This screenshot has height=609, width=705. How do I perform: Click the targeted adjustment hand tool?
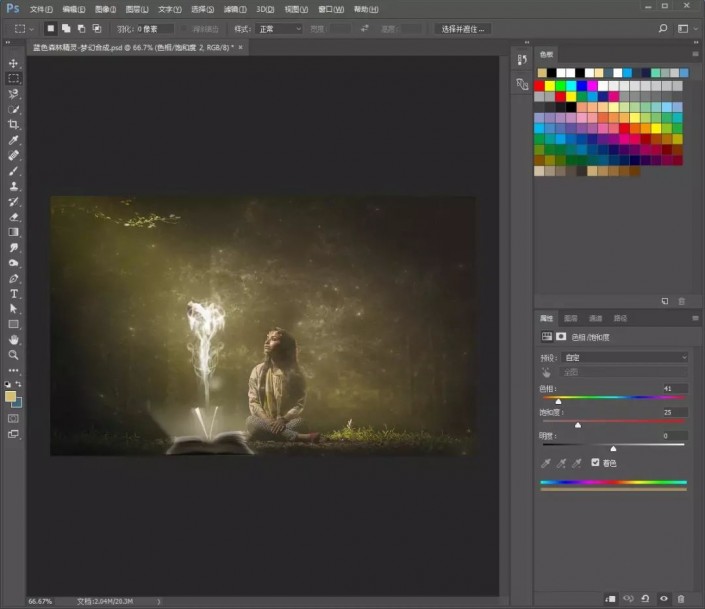click(x=546, y=372)
